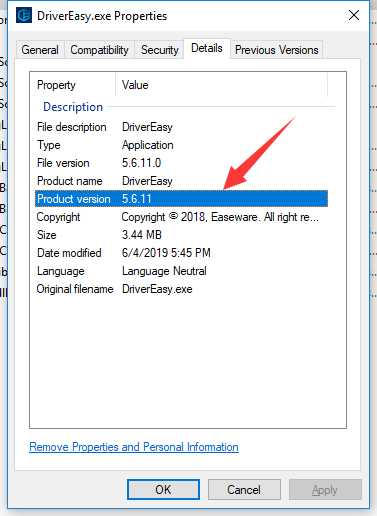
Task: Click the Cancel button
Action: click(244, 490)
